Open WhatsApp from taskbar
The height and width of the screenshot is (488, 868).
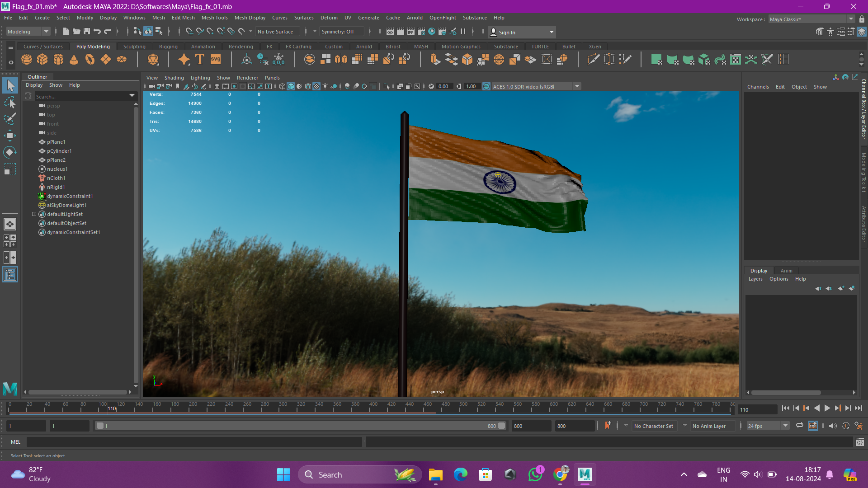tap(535, 474)
